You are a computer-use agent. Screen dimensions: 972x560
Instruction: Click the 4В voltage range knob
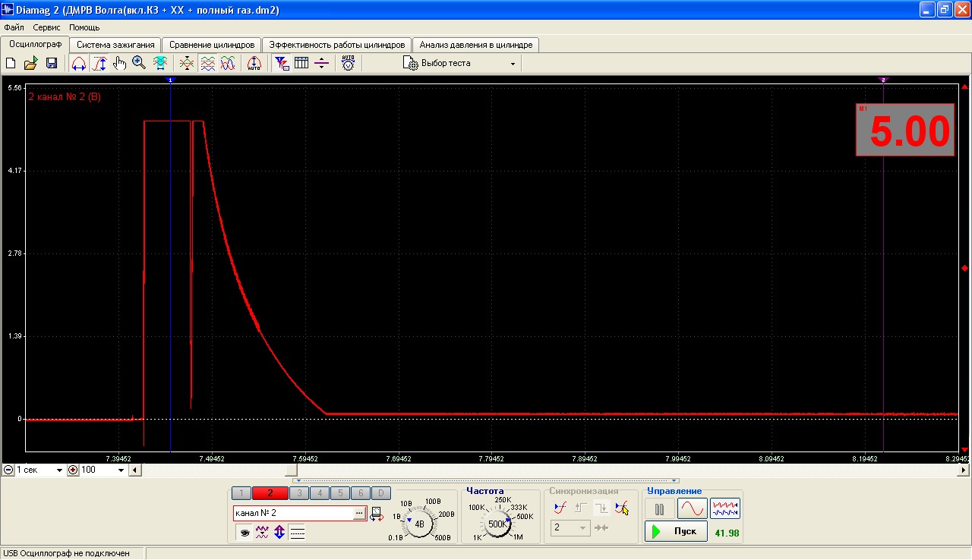pos(419,524)
